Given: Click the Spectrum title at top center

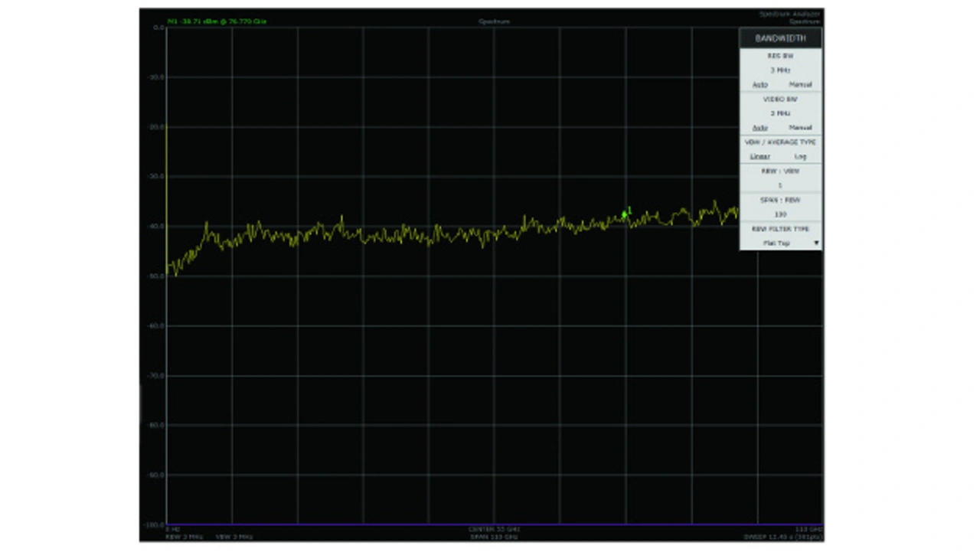Looking at the screenshot, I should 494,21.
